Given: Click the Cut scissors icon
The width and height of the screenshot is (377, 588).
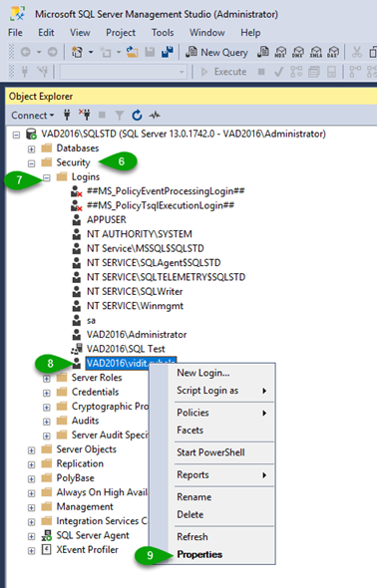Looking at the screenshot, I should (x=357, y=52).
